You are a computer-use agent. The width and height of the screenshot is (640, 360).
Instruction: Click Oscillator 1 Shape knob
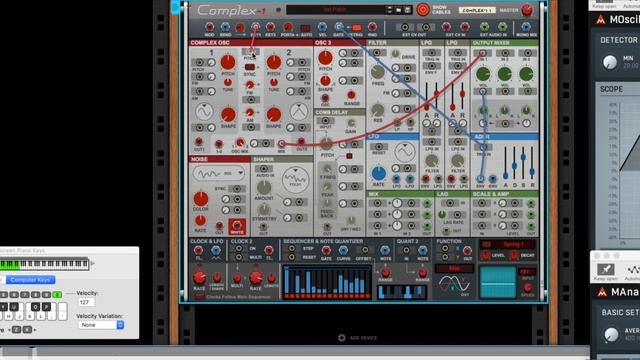tap(228, 115)
